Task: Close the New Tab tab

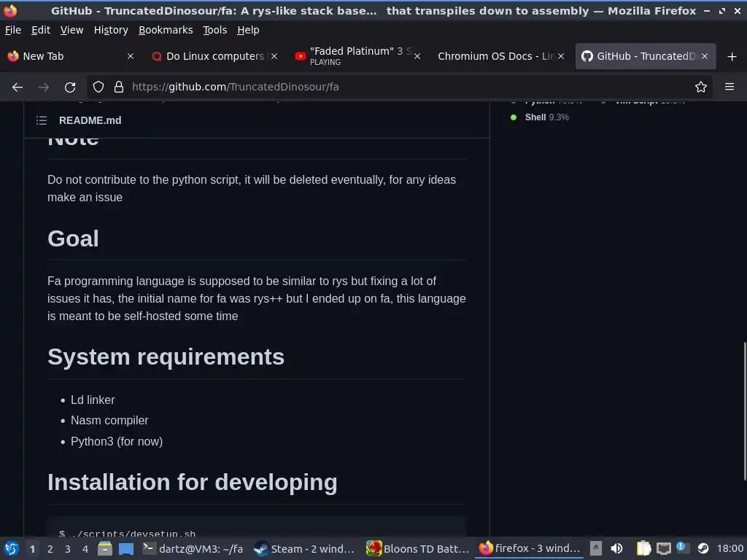Action: [x=131, y=56]
